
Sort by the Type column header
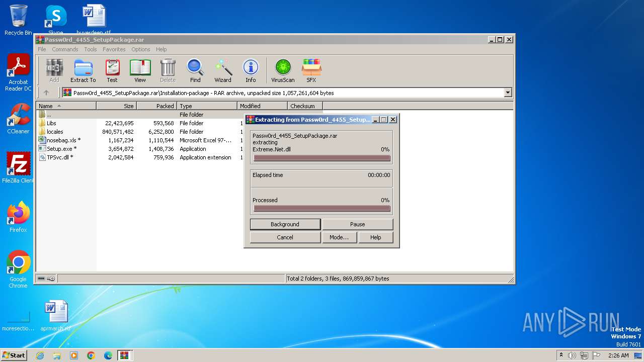pos(207,106)
